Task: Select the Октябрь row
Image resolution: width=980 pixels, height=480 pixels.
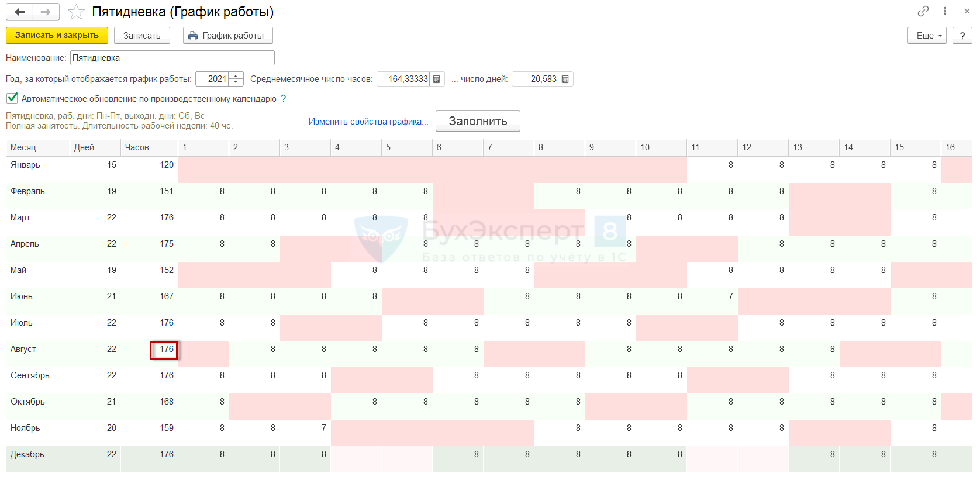Action: click(x=489, y=406)
